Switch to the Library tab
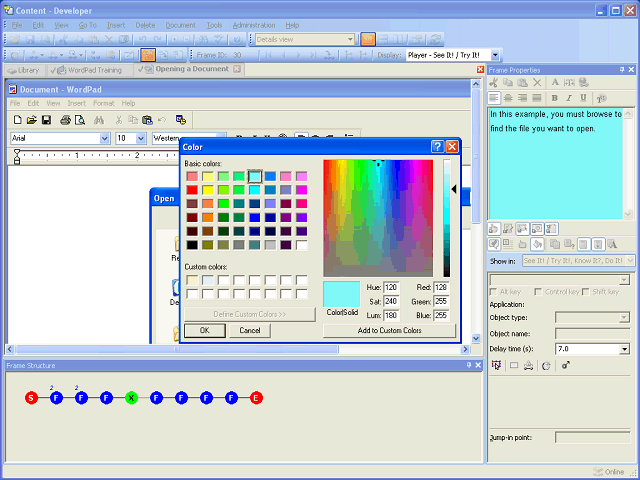Image resolution: width=640 pixels, height=480 pixels. click(x=24, y=70)
